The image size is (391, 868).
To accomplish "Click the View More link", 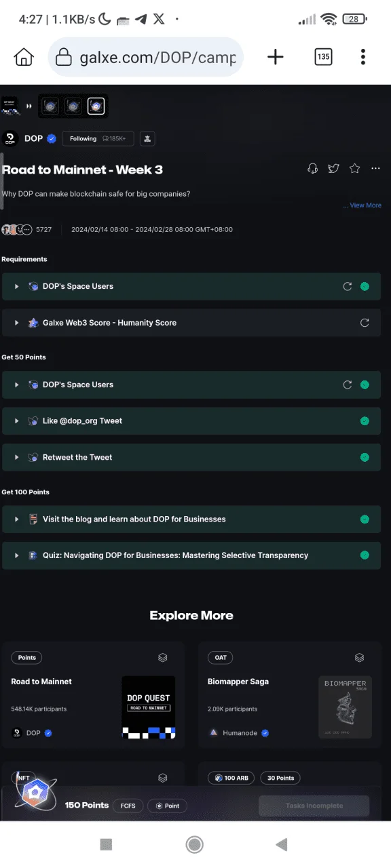I will [x=363, y=205].
